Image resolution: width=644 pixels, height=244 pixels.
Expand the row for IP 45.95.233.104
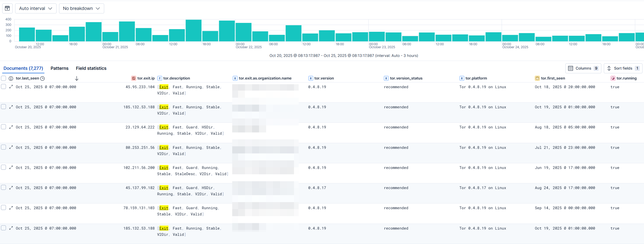[11, 87]
